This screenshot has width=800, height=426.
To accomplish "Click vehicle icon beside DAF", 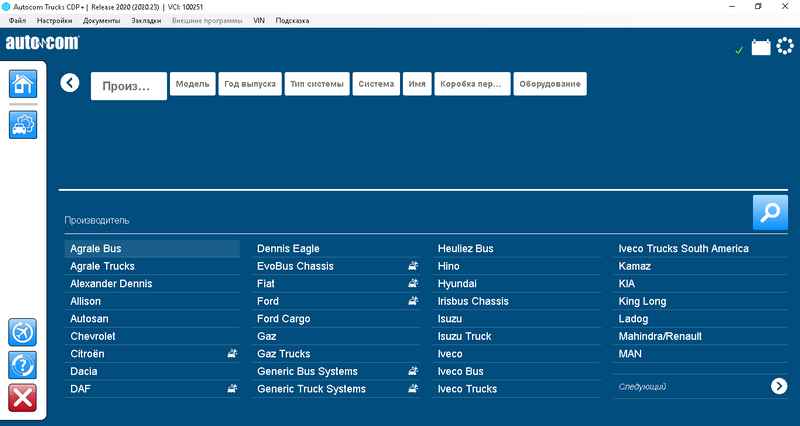I will pyautogui.click(x=232, y=388).
